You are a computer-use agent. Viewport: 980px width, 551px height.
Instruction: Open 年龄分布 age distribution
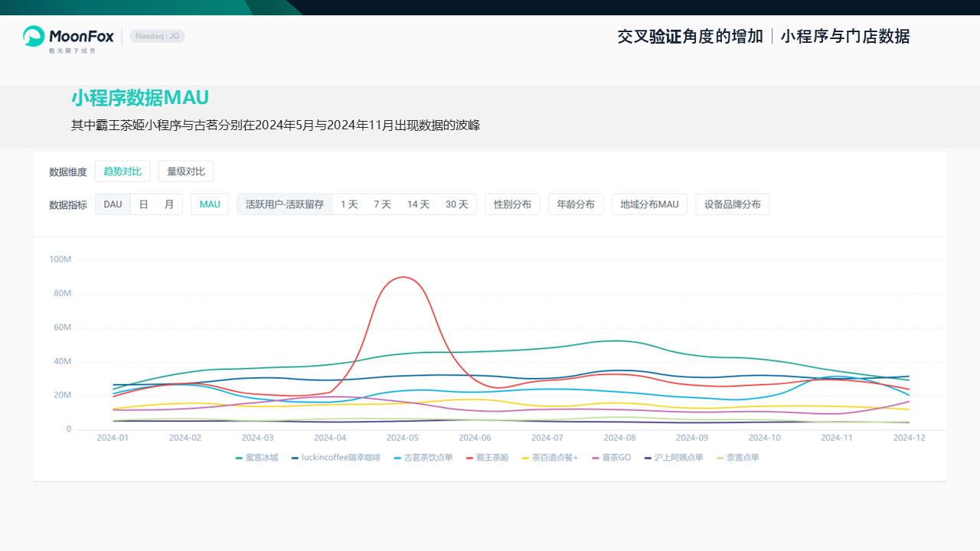[x=576, y=204]
